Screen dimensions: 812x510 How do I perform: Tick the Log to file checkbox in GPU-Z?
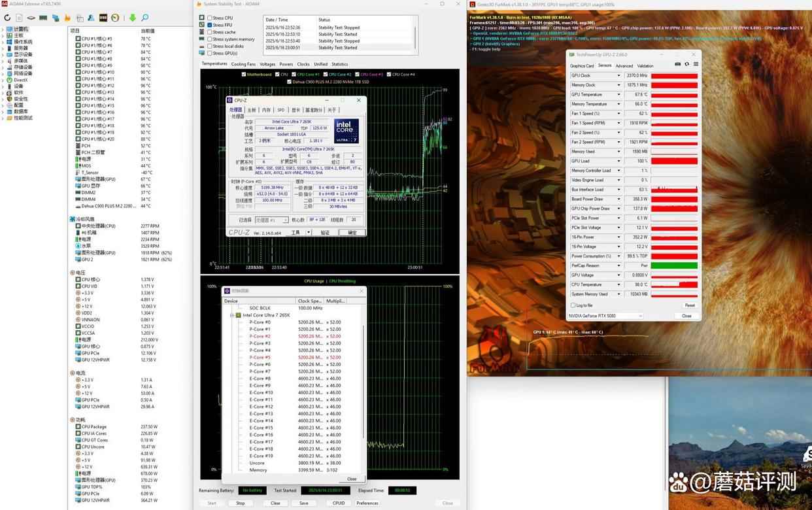(x=573, y=305)
